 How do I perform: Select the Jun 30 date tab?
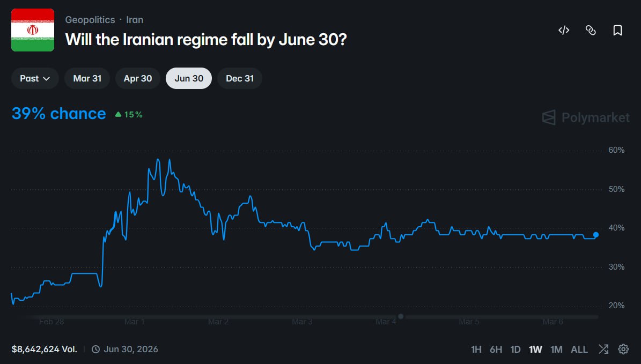tap(189, 78)
